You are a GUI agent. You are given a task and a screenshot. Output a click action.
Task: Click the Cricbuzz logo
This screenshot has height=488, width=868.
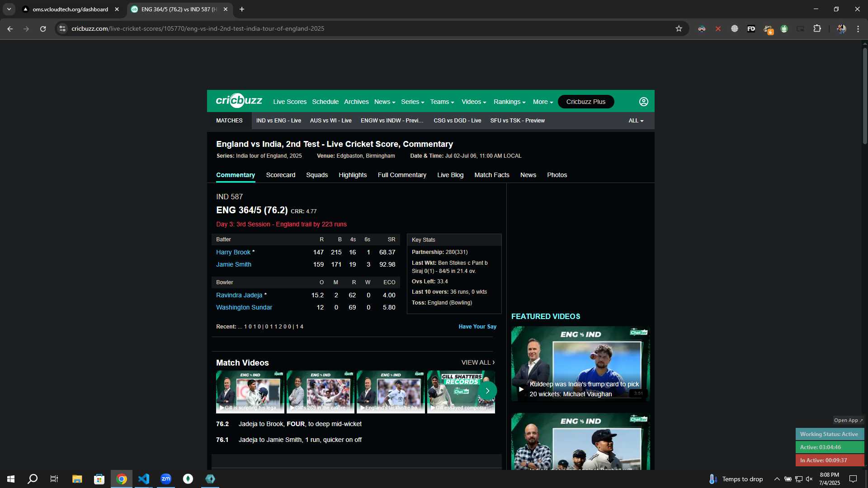click(239, 101)
